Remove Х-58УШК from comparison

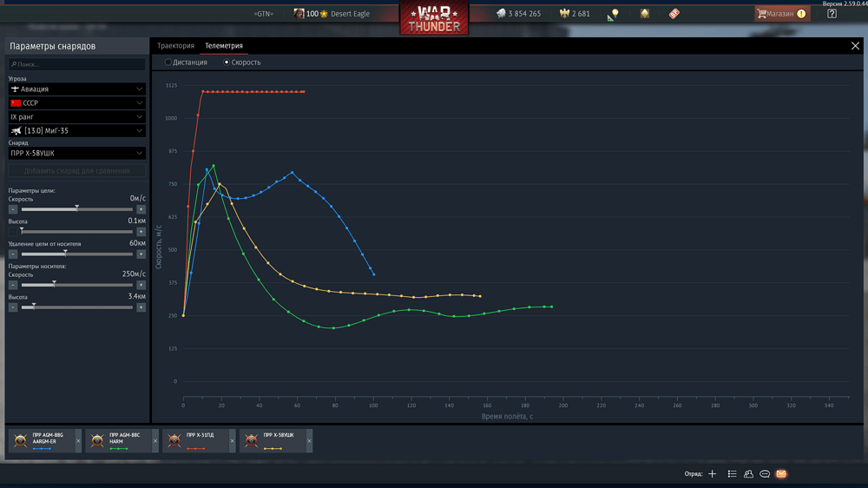click(x=309, y=441)
